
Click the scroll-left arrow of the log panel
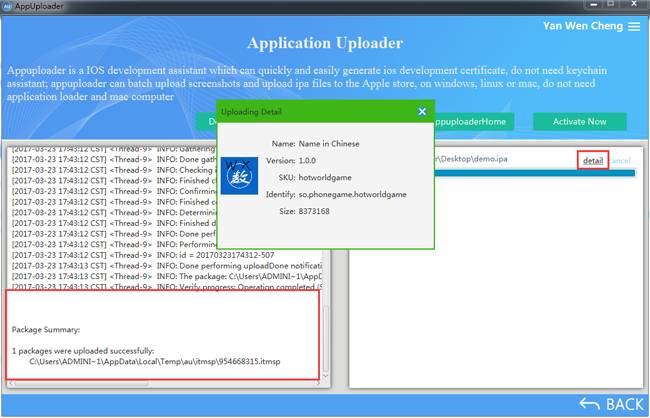[10, 383]
